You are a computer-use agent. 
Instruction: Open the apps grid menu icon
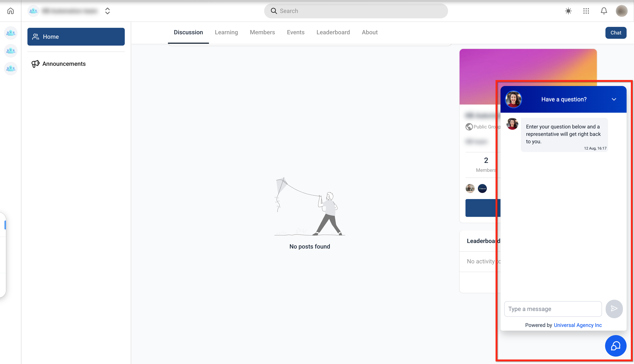point(586,11)
